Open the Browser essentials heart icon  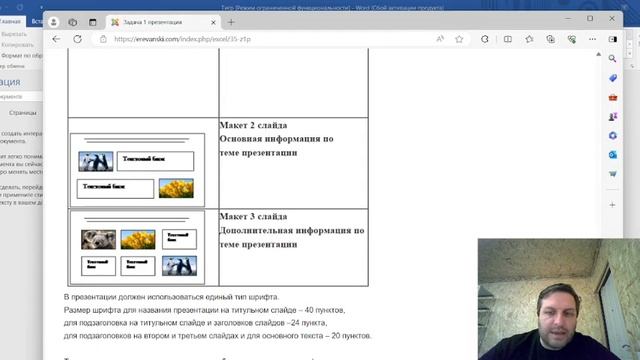(x=572, y=39)
